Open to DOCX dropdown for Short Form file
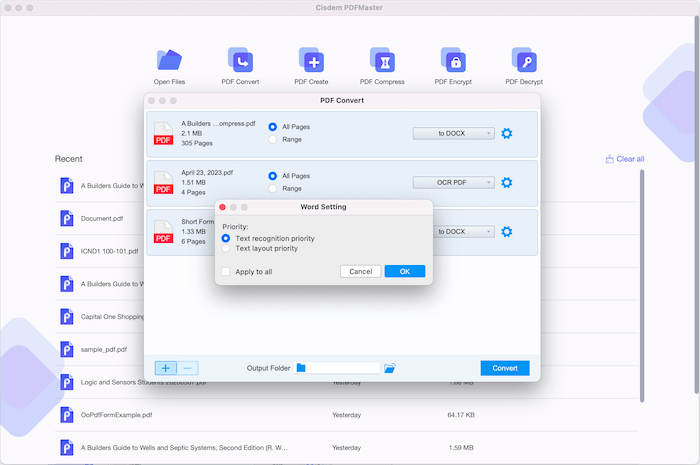The width and height of the screenshot is (700, 465). point(464,232)
